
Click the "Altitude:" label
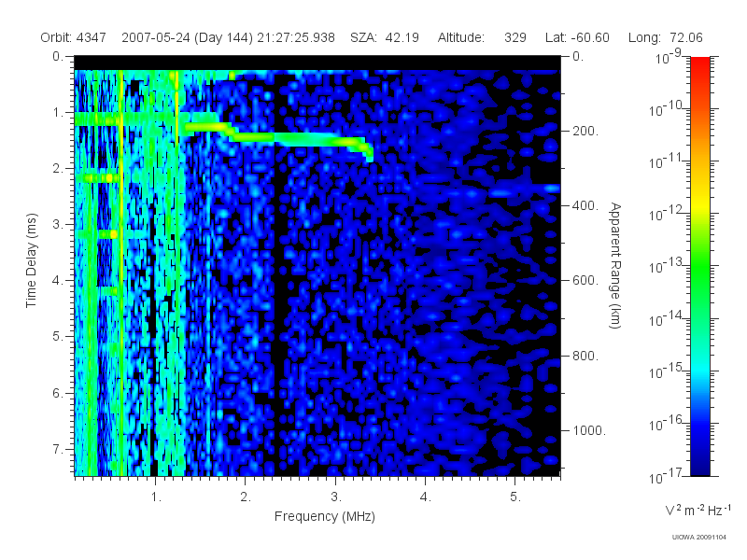pos(461,37)
